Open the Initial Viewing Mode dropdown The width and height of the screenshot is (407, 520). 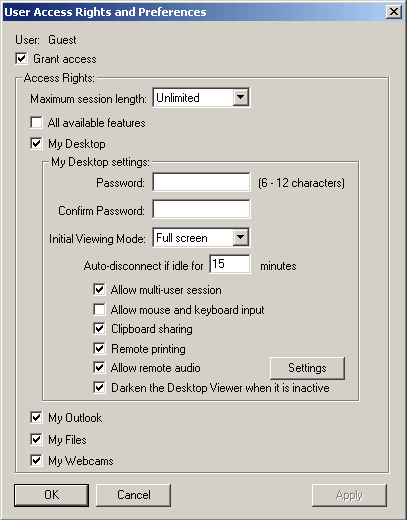pos(201,238)
